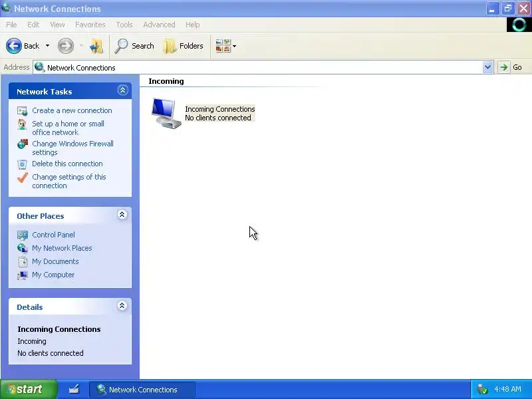532x399 pixels.
Task: Click the address bar Network Connections icon
Action: 39,67
